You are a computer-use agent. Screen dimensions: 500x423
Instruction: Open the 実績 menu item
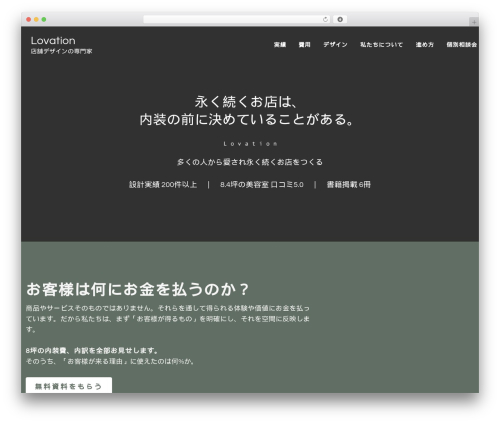[280, 45]
